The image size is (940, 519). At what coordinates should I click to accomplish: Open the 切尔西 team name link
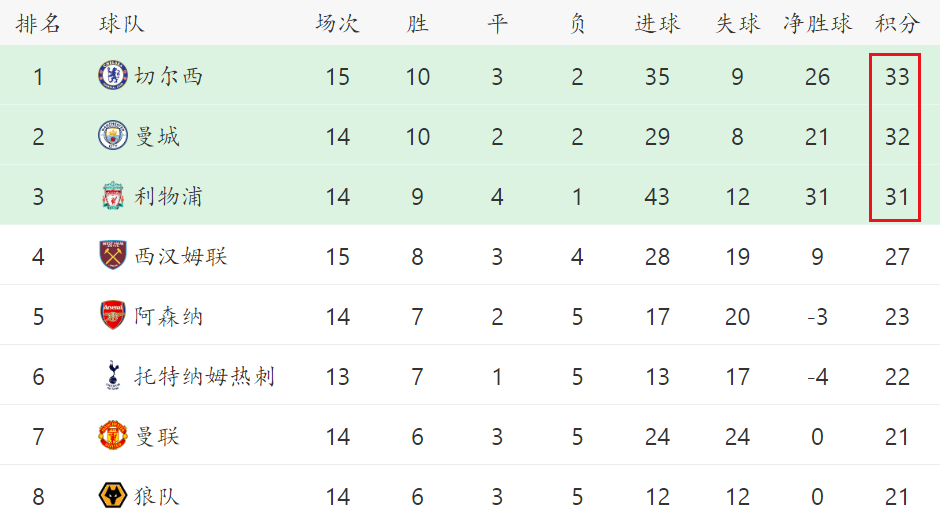[168, 76]
